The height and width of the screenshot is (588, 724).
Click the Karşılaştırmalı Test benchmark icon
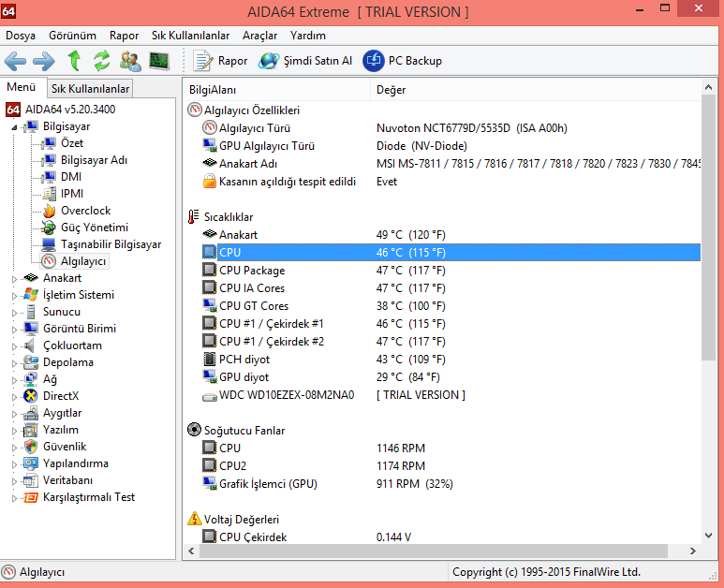tap(31, 497)
